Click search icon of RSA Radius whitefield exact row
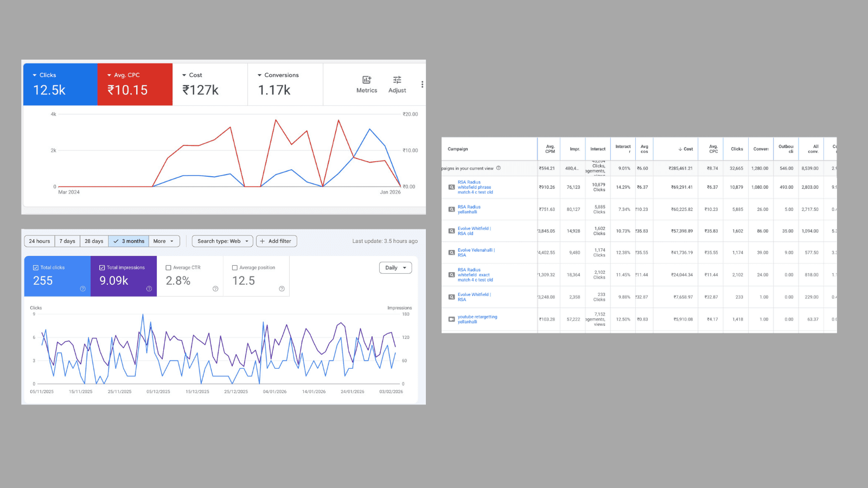868x488 pixels. [451, 275]
